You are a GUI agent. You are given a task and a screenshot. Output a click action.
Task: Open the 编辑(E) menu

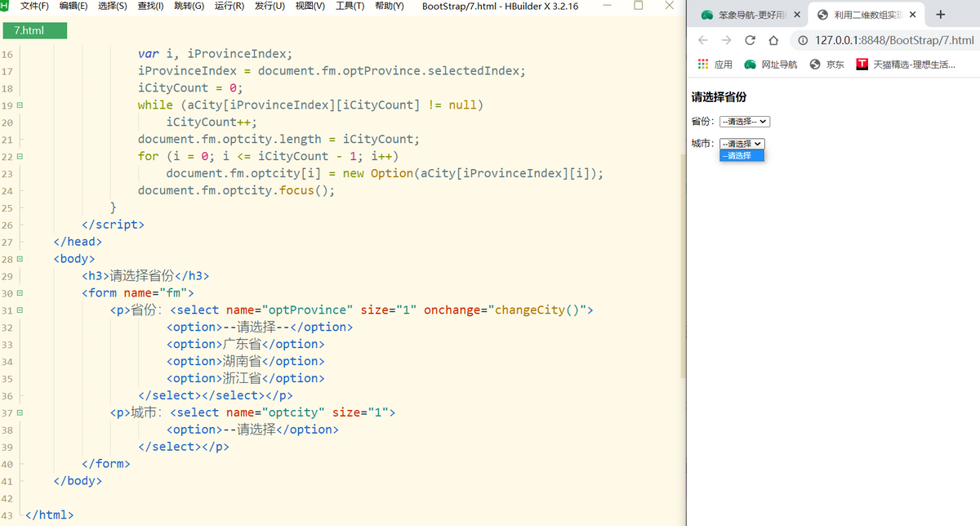point(73,6)
